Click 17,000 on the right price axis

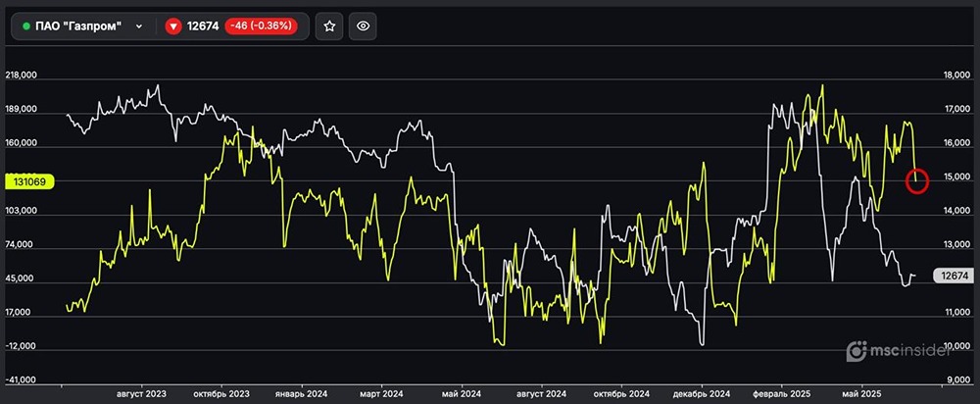[956, 110]
